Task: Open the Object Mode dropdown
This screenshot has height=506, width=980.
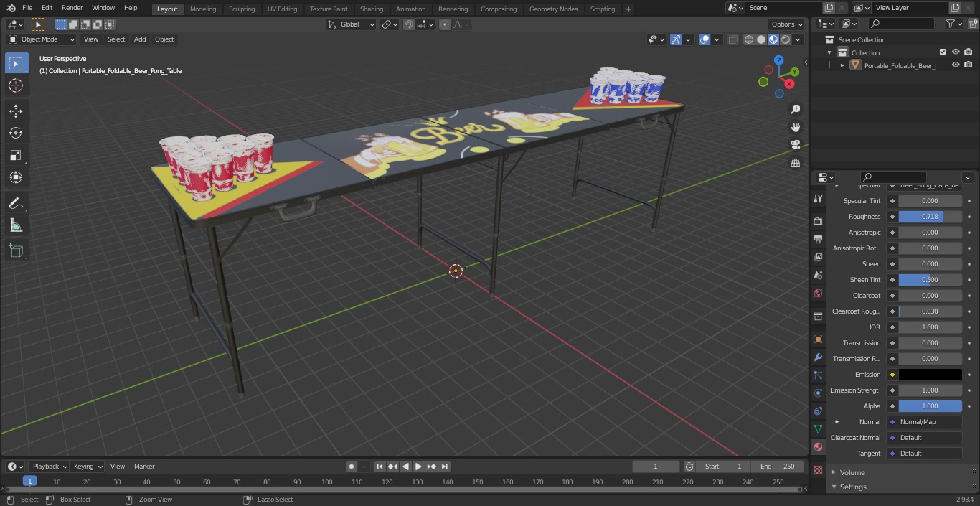Action: pyautogui.click(x=42, y=39)
